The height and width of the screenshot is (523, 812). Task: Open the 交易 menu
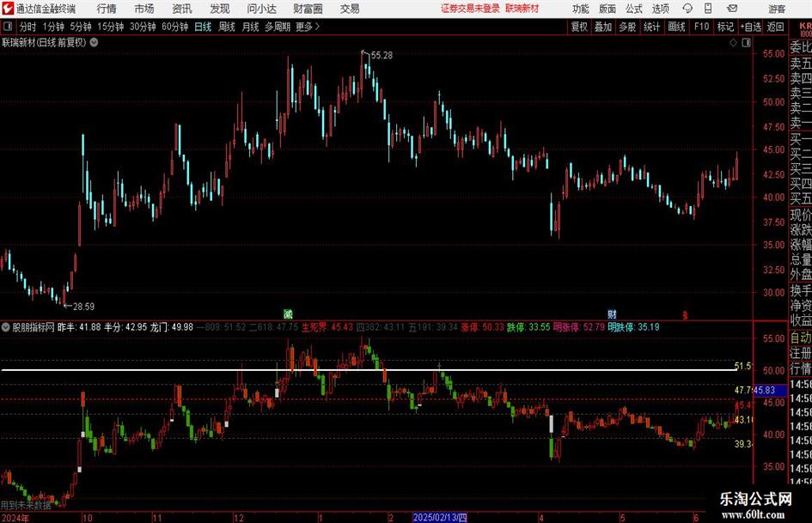coord(350,9)
